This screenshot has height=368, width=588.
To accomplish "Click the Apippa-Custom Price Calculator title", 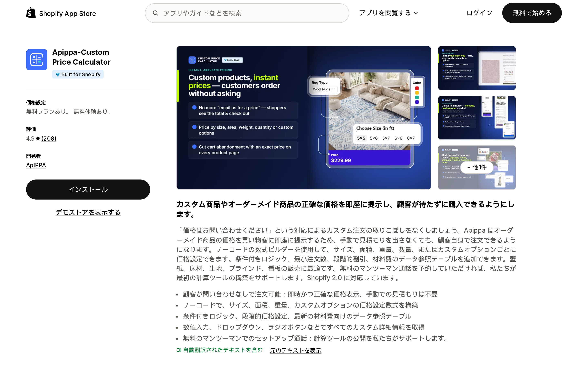I will [81, 57].
